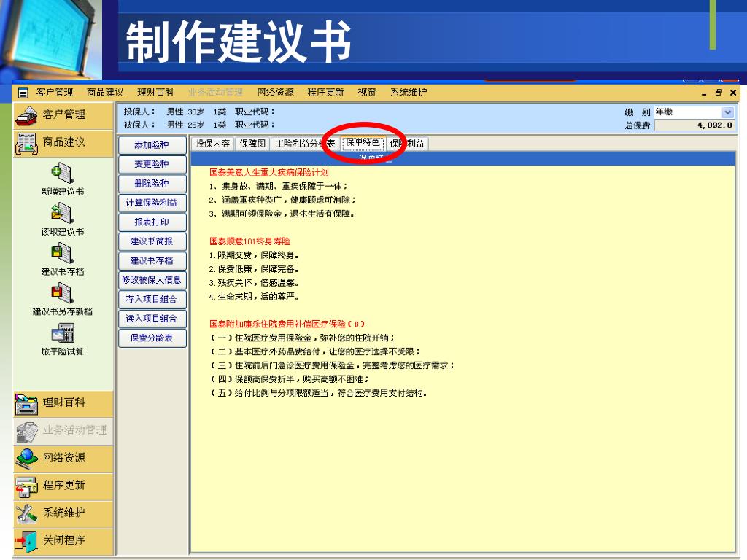This screenshot has width=747, height=560.
Task: Click the 国泰顺意101终身寿险 heading
Action: click(x=249, y=241)
